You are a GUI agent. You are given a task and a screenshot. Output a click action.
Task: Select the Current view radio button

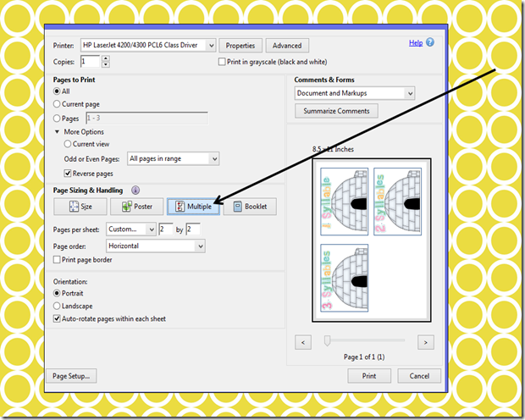(68, 144)
